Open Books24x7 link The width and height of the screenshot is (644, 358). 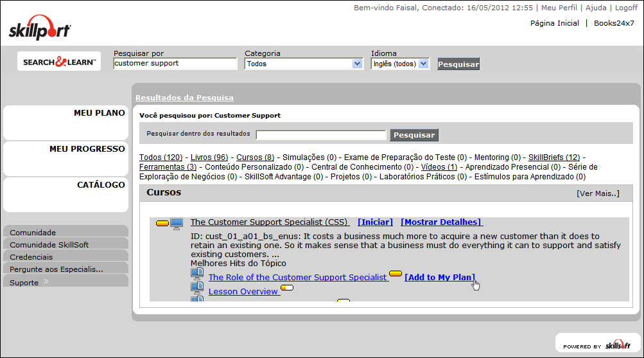(x=614, y=23)
